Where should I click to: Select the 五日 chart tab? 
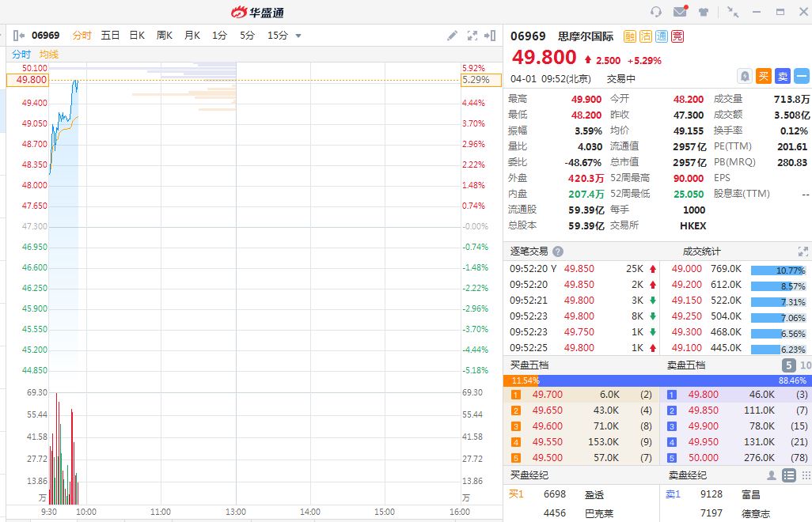(110, 36)
